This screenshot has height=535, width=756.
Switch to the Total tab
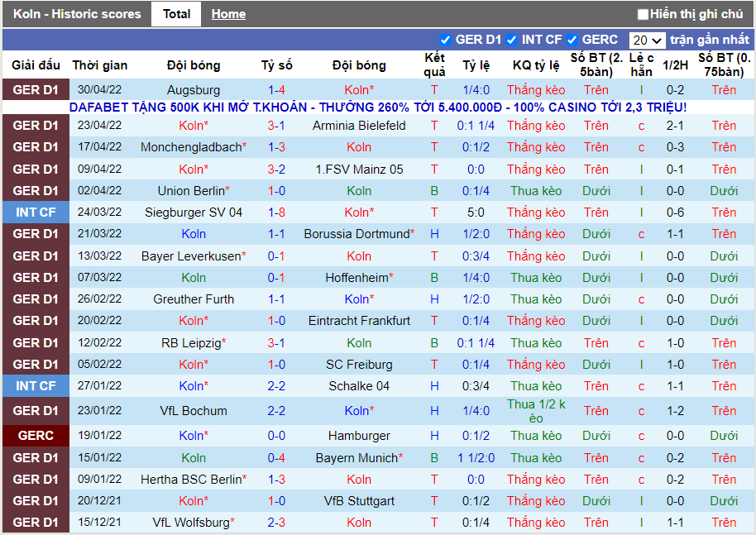coord(176,14)
